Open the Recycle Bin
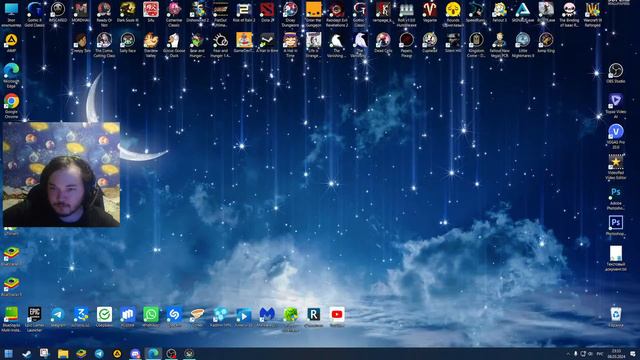The image size is (640, 360). 616,318
